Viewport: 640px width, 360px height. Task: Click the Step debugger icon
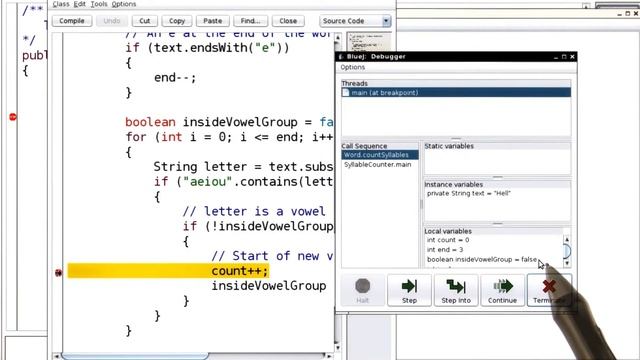click(x=409, y=287)
